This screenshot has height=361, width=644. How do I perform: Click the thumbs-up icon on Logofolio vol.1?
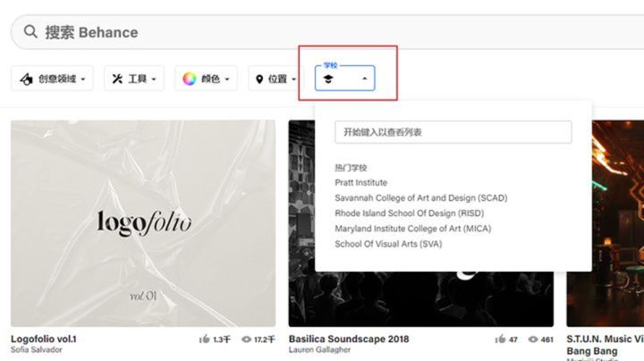[x=204, y=340]
